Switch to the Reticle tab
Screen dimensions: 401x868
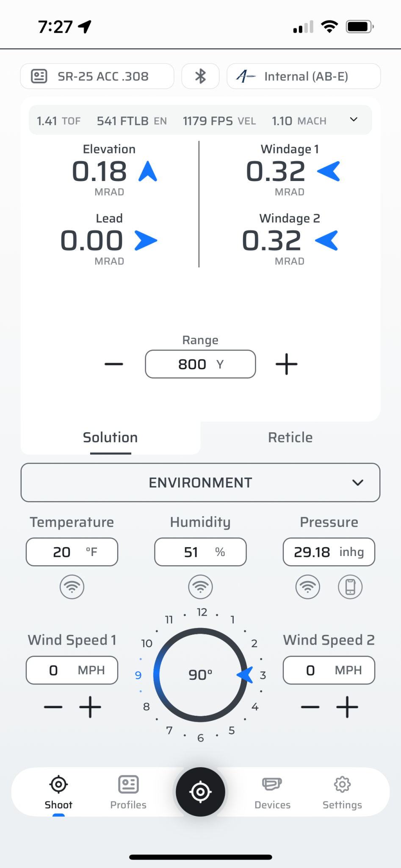(x=290, y=437)
